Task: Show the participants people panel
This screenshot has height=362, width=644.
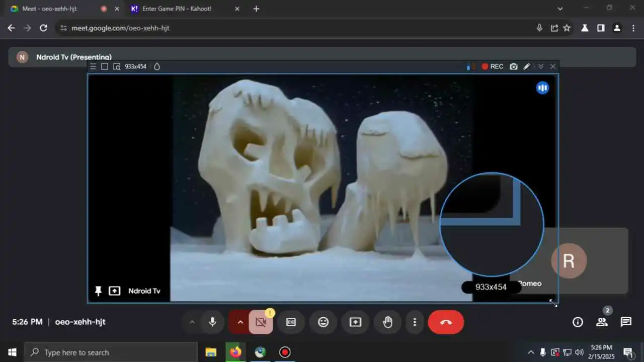Action: tap(602, 322)
